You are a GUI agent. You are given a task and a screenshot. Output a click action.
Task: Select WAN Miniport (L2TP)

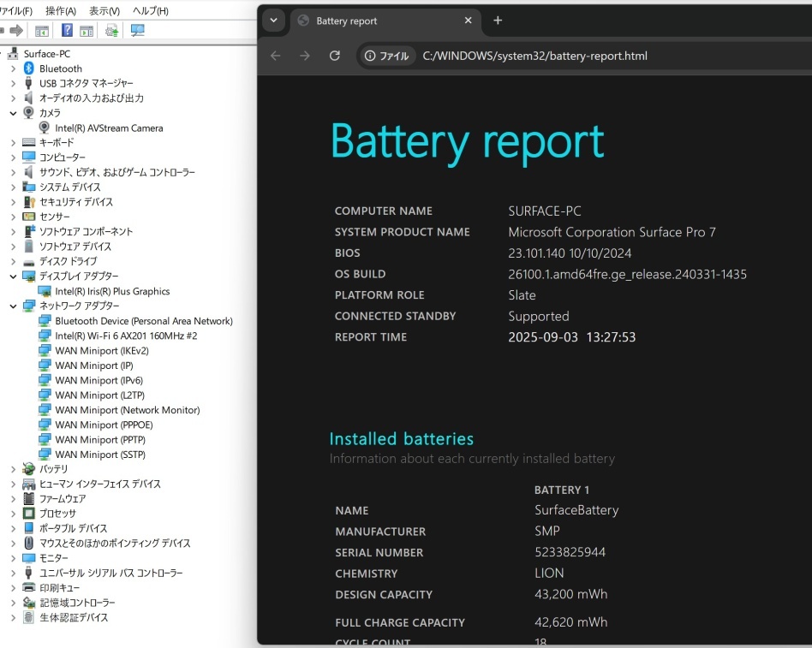tap(100, 395)
